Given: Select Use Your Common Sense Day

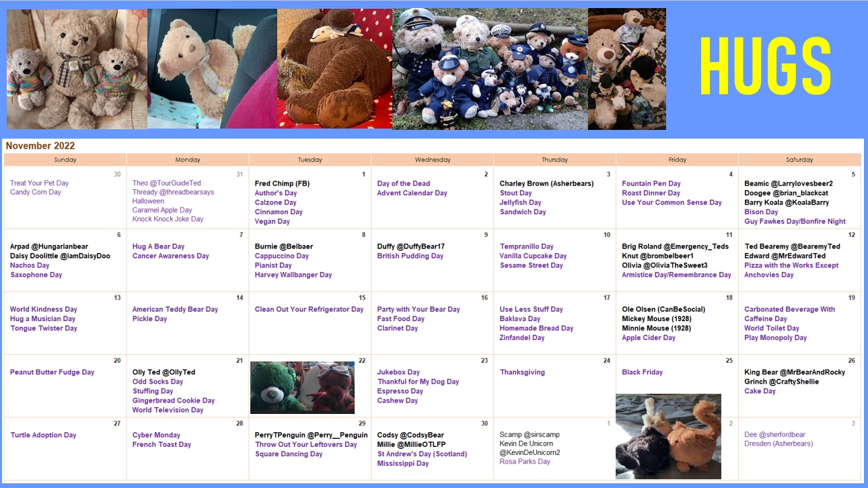Looking at the screenshot, I should point(672,203).
